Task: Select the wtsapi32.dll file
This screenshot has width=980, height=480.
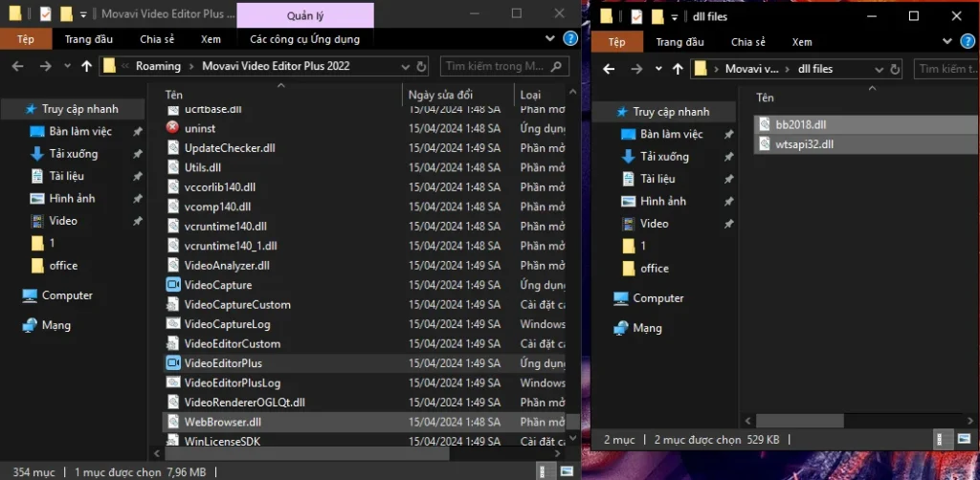Action: click(804, 144)
